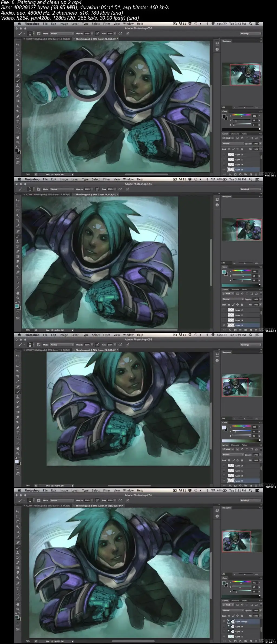Show Layer 11 visibility in the 3:46 PM frame
277x644 pixels.
tap(224, 315)
